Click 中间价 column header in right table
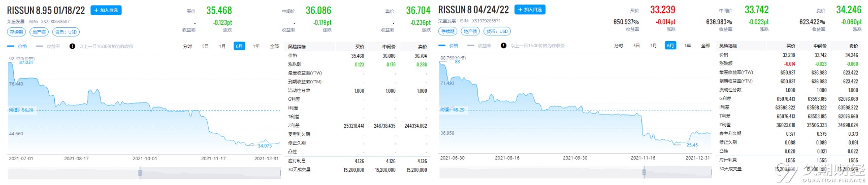Viewport: 868px width, 185px height. (820, 46)
